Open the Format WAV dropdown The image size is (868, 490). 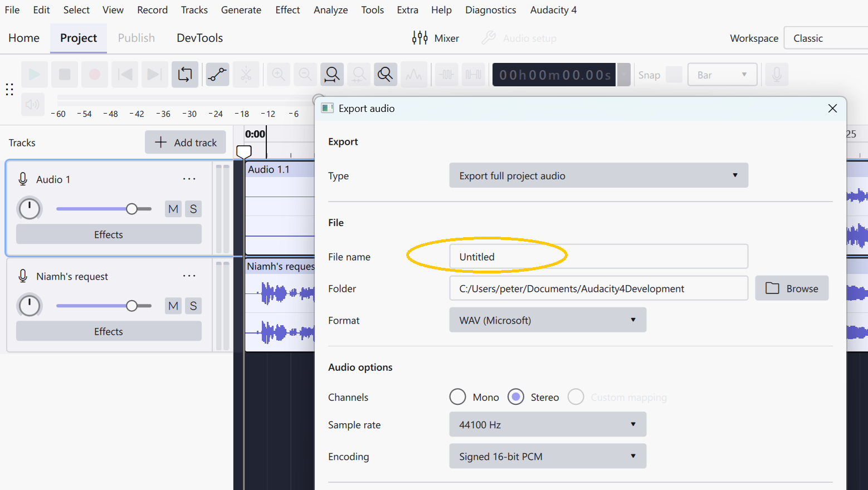point(547,320)
